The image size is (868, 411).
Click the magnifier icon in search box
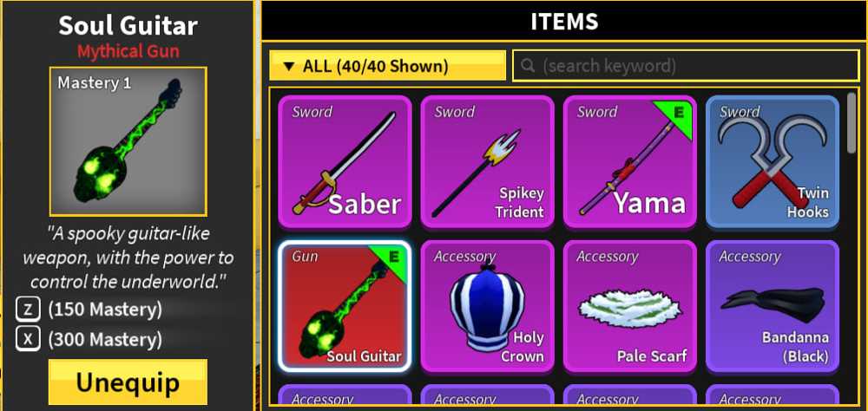(528, 67)
